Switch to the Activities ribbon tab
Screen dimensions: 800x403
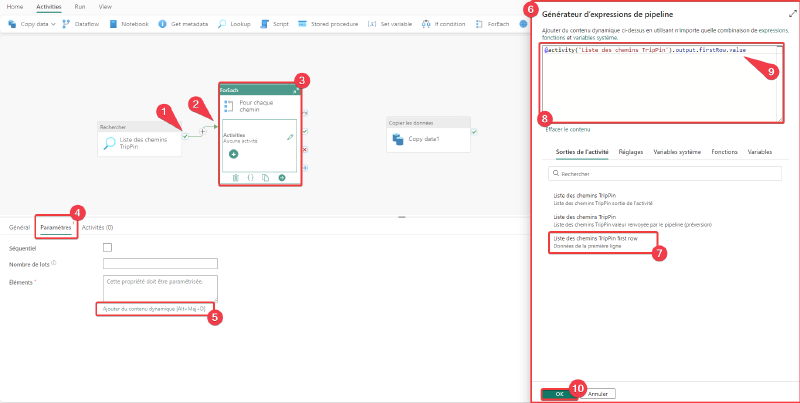[x=49, y=7]
